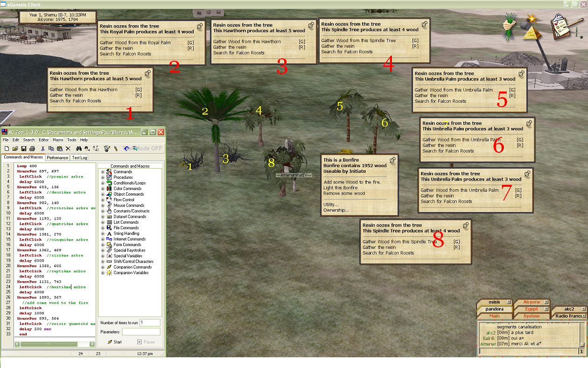Screen dimensions: 588x368
Task: Pin the Bonfire window with pushpin
Action: point(393,160)
